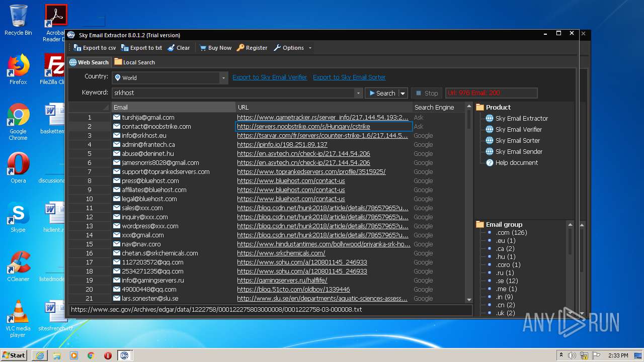644x362 pixels.
Task: Click email press@bluehost.com
Action: pos(150,180)
